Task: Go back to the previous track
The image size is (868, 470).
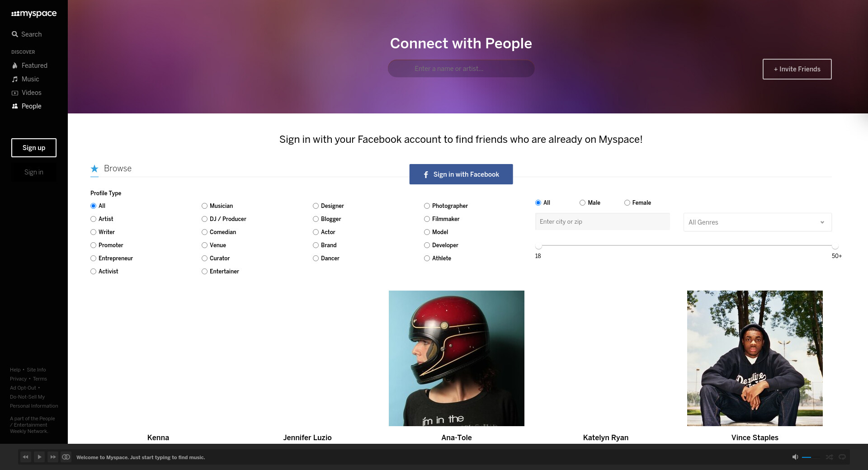Action: coord(25,457)
